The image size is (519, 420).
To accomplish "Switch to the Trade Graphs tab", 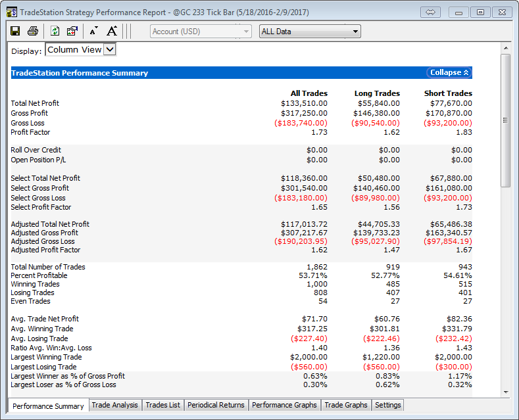I will click(346, 405).
